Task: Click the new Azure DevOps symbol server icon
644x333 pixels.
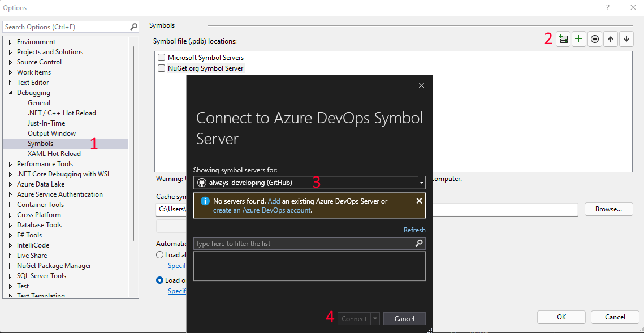Action: pyautogui.click(x=563, y=39)
